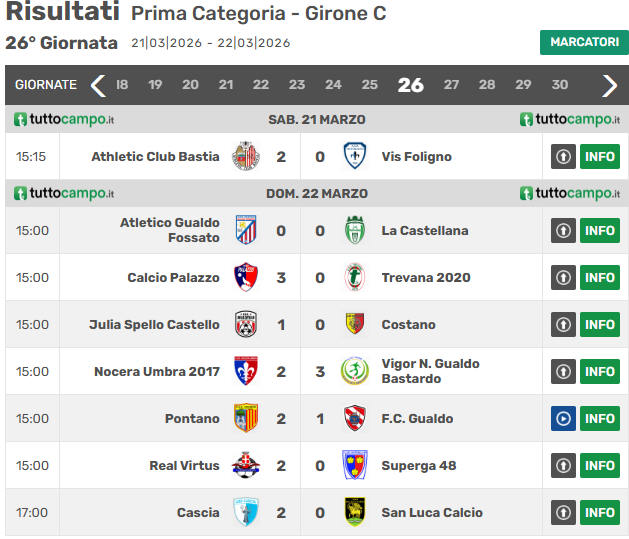
Task: Click the San Luca Calcio team crest
Action: point(354,513)
